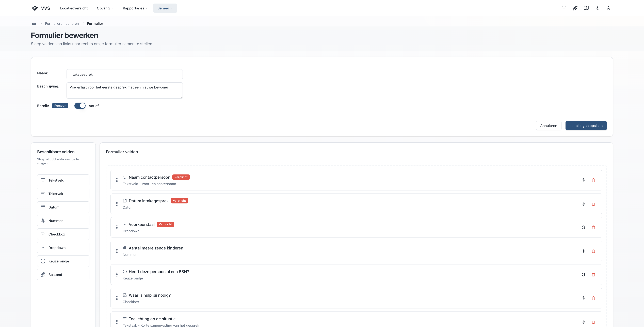Add a Keuzerondje field from available fields
The height and width of the screenshot is (327, 644).
click(63, 261)
